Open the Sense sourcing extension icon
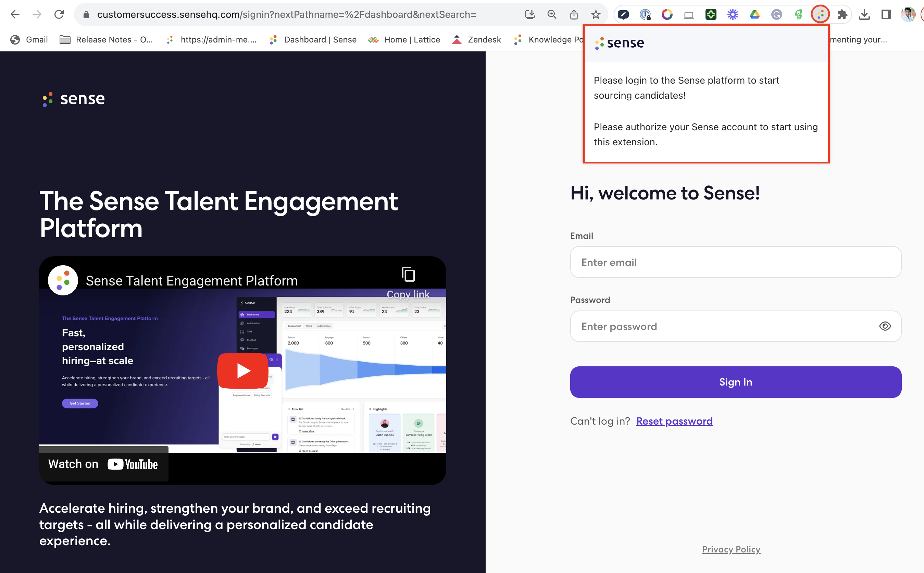 (x=820, y=15)
